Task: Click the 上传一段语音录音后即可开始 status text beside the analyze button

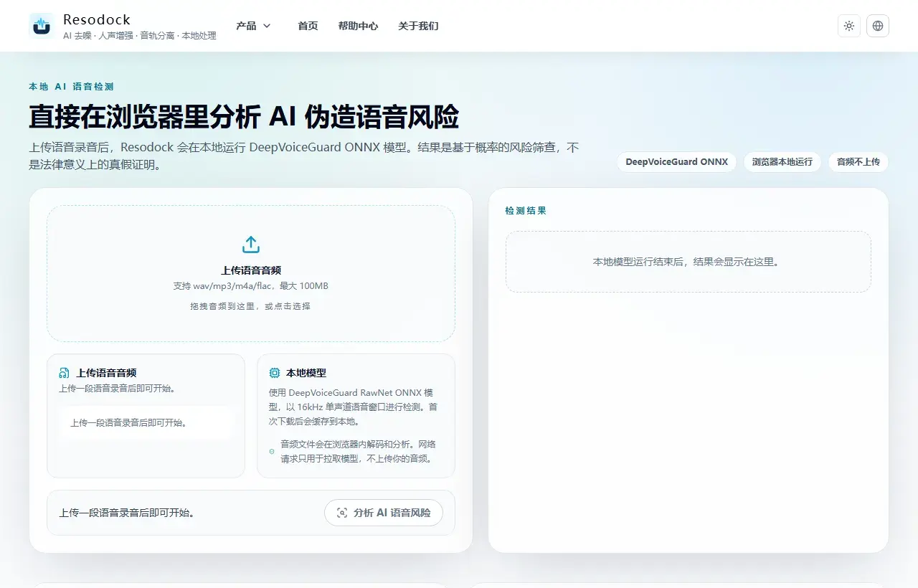Action: (x=127, y=513)
